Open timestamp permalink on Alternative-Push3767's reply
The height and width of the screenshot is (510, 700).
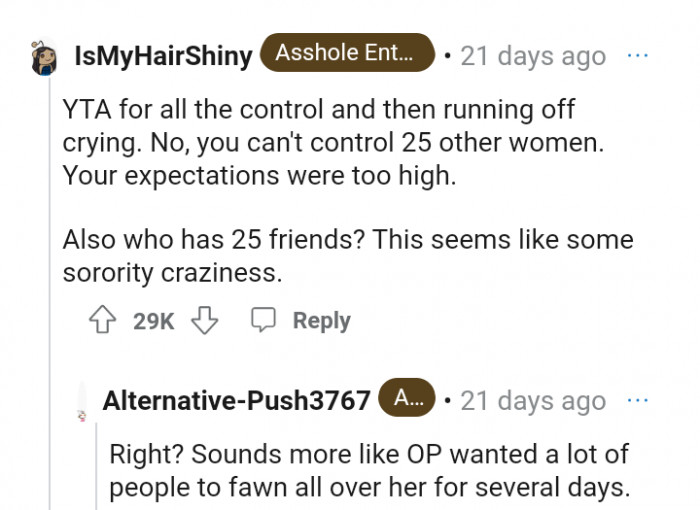[x=533, y=401]
